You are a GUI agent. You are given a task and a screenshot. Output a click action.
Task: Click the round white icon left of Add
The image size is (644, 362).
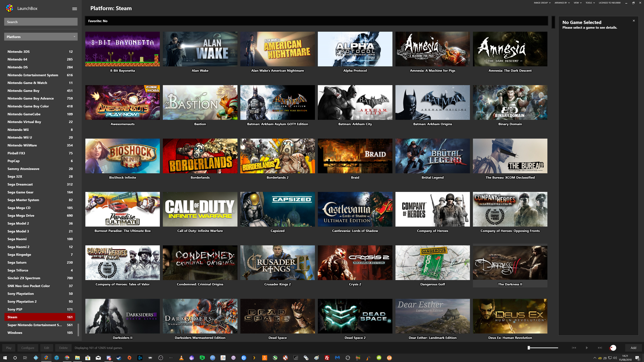(x=613, y=348)
